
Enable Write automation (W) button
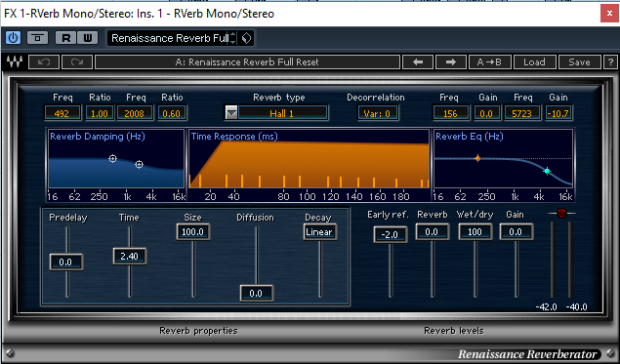click(87, 38)
